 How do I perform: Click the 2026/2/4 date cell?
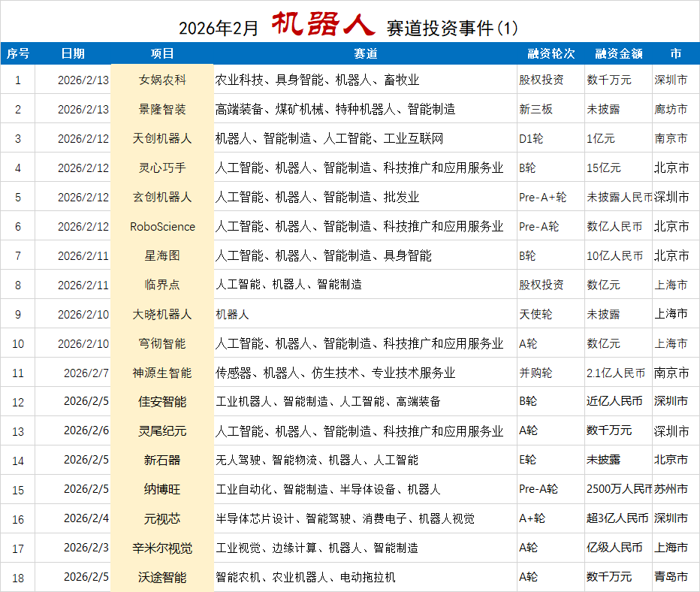point(73,519)
